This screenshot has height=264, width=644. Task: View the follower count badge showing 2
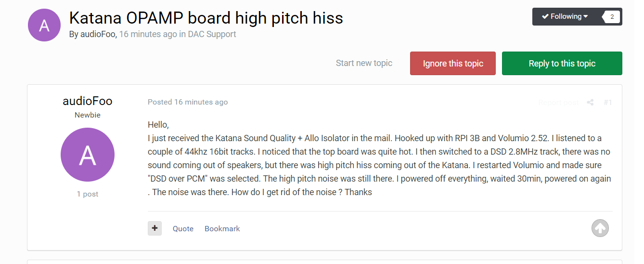point(612,17)
